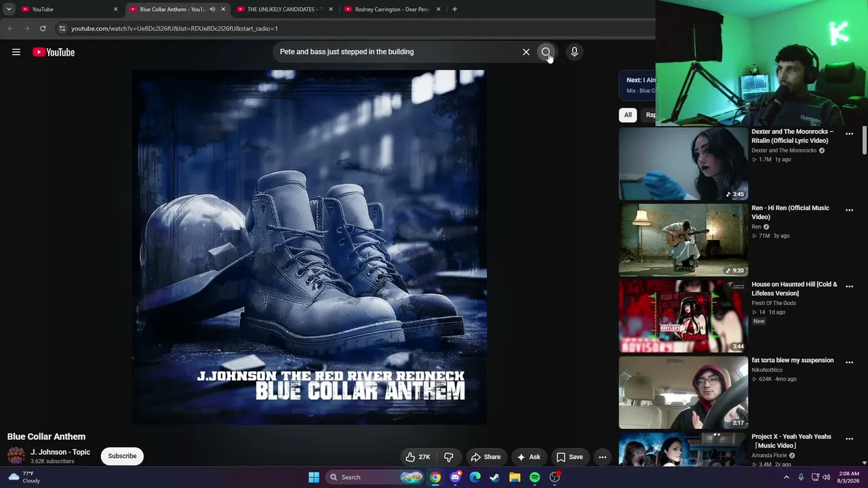Open Steam from the taskbar
This screenshot has width=868, height=488.
[x=495, y=477]
